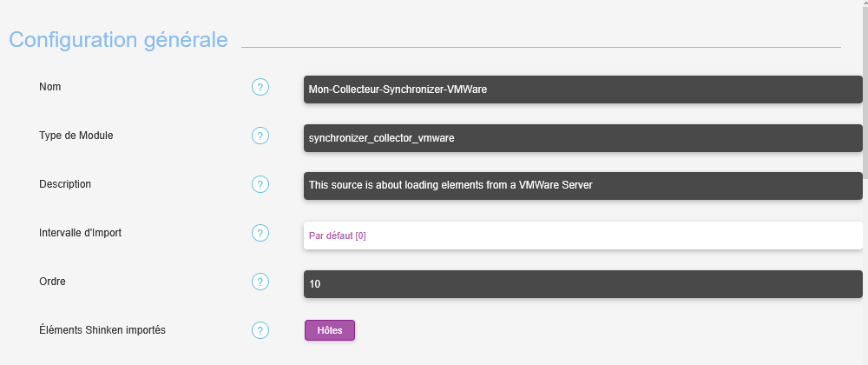This screenshot has width=868, height=365.
Task: Focus the Ordre field containing 10
Action: pyautogui.click(x=582, y=283)
